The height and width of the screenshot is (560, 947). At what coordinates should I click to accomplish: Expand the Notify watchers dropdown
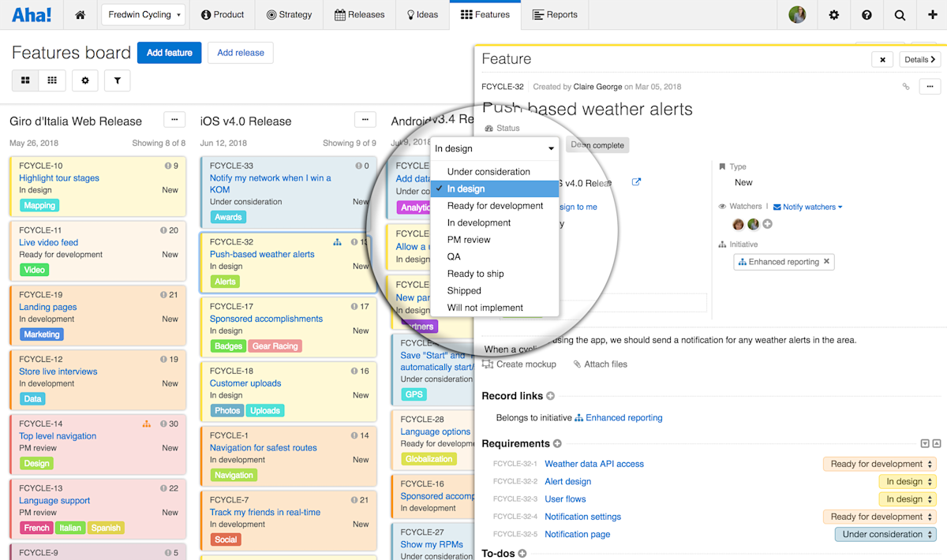click(807, 207)
